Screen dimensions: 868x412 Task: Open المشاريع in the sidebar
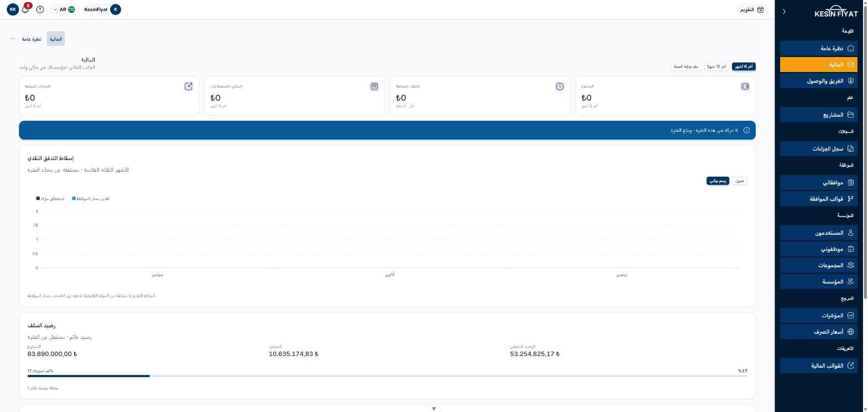coord(819,115)
